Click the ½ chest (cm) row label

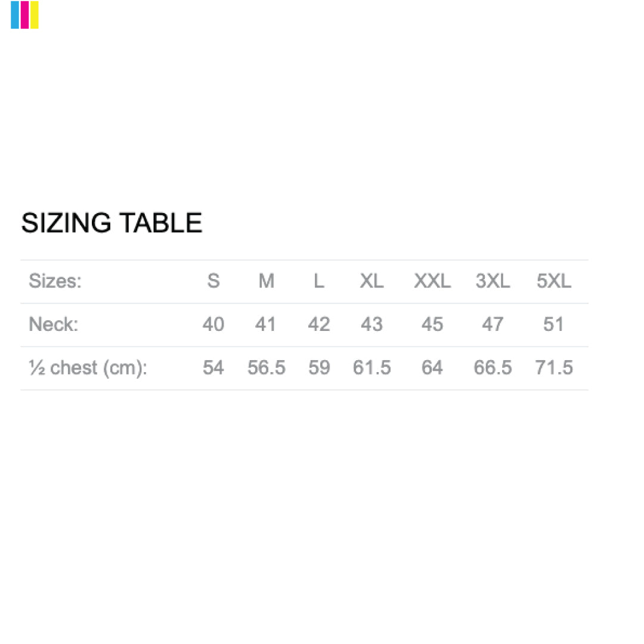tap(88, 368)
